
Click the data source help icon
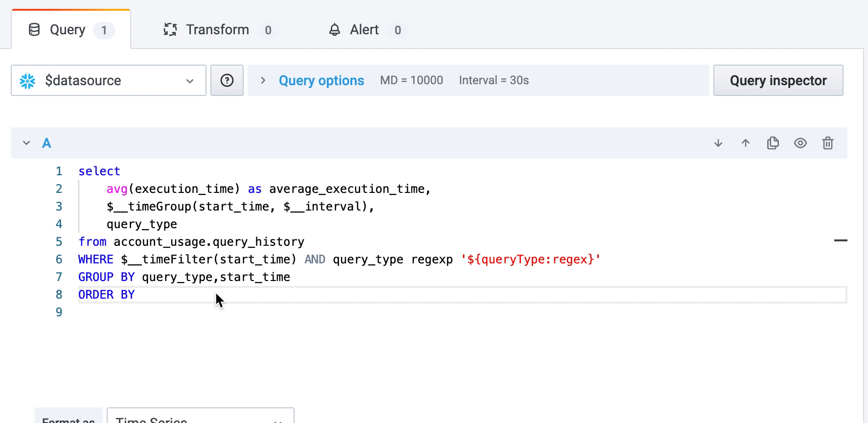[227, 80]
